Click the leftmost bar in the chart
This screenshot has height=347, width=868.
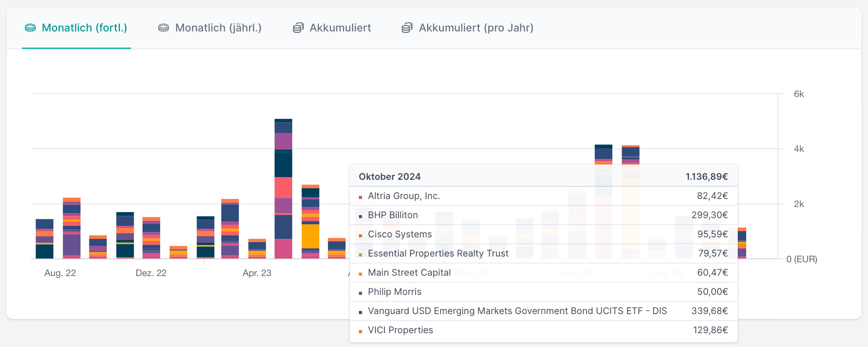pos(44,239)
